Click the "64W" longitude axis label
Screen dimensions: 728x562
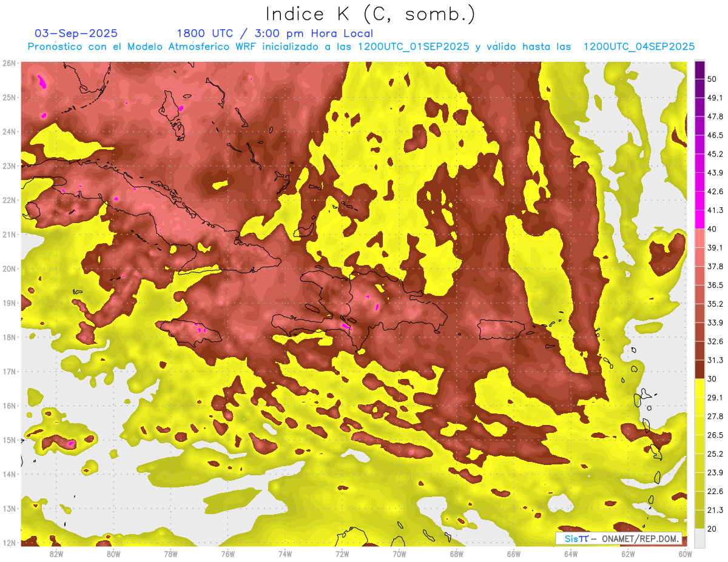(x=571, y=554)
